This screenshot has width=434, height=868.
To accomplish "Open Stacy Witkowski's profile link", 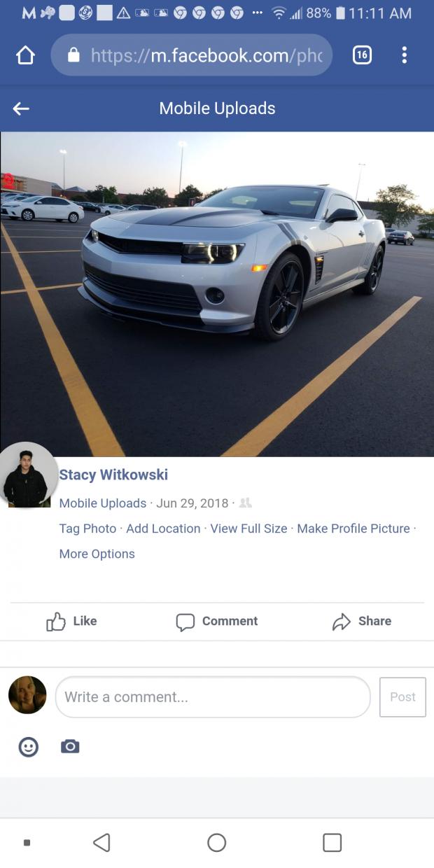I will click(113, 475).
